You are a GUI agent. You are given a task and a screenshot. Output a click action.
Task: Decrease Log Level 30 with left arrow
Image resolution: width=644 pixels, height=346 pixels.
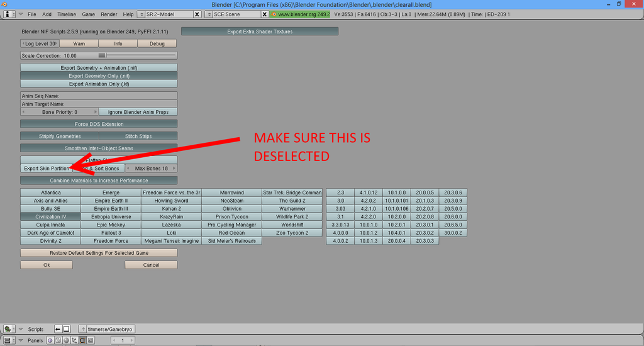[x=23, y=43]
